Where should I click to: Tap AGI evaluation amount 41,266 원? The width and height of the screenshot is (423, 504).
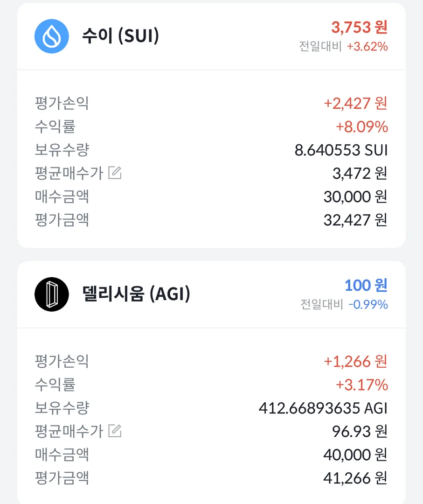tap(355, 478)
